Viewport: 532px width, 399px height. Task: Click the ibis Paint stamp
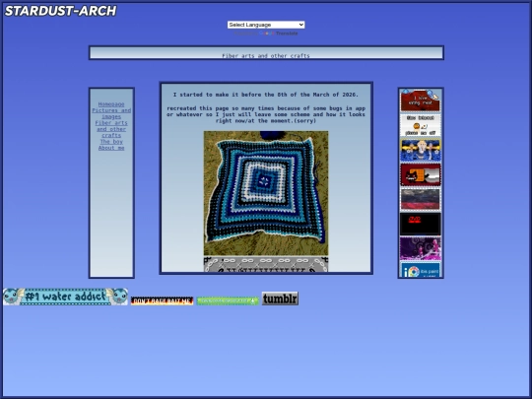421,270
